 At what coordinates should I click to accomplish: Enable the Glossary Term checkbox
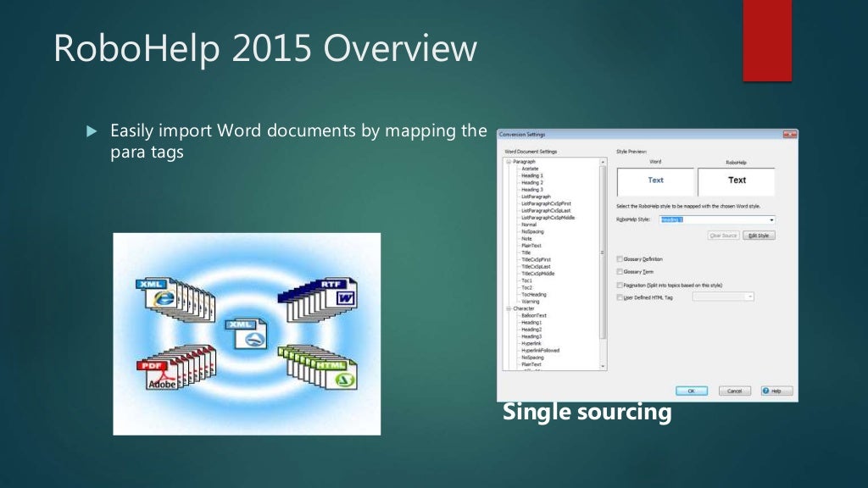click(x=620, y=272)
